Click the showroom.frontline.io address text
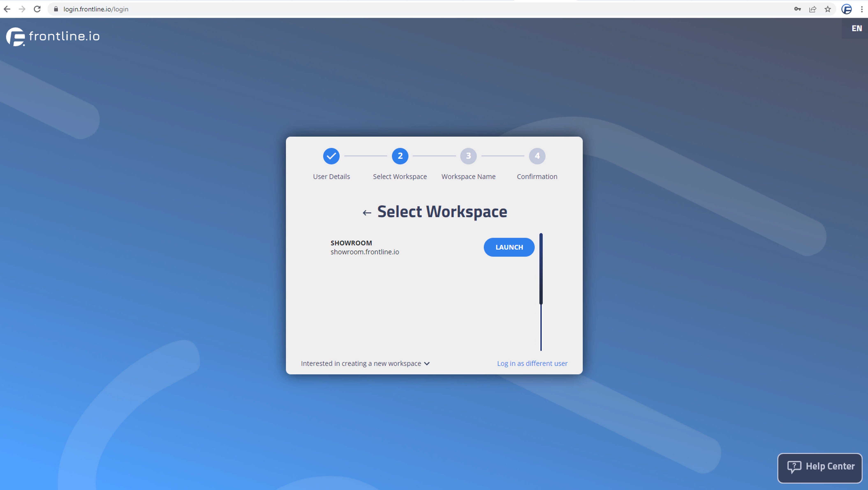Screen dimensions: 868x490 tap(365, 252)
